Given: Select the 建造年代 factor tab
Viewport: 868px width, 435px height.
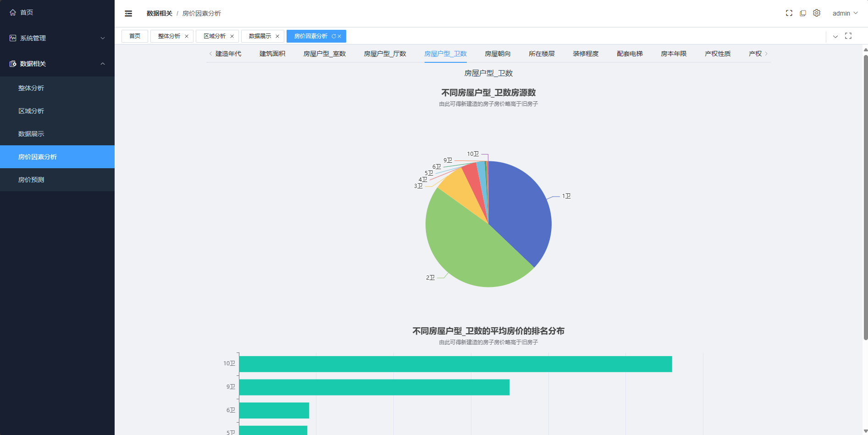Looking at the screenshot, I should point(228,54).
